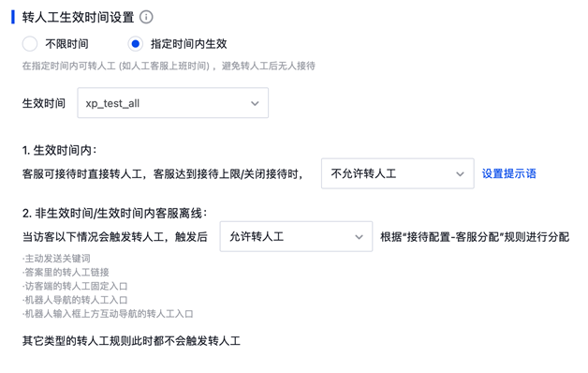This screenshot has height=373, width=588.
Task: Open the 生效时间 dropdown showing xp_test_all
Action: tap(173, 103)
